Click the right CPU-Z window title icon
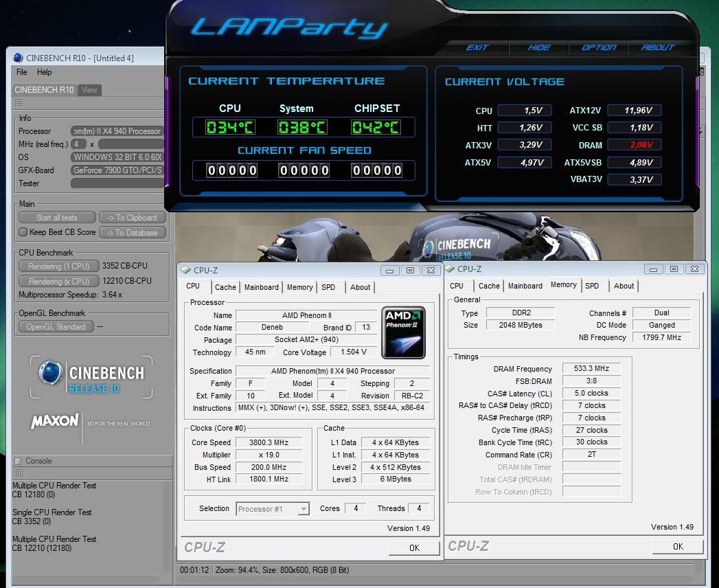The width and height of the screenshot is (719, 588). coord(449,269)
